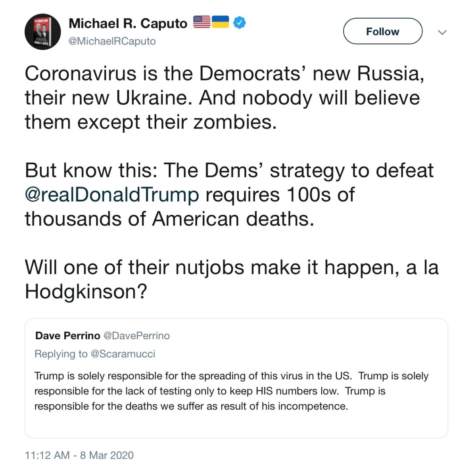This screenshot has width=476, height=471.
Task: Click the @DavePerrino handle
Action: tap(136, 336)
